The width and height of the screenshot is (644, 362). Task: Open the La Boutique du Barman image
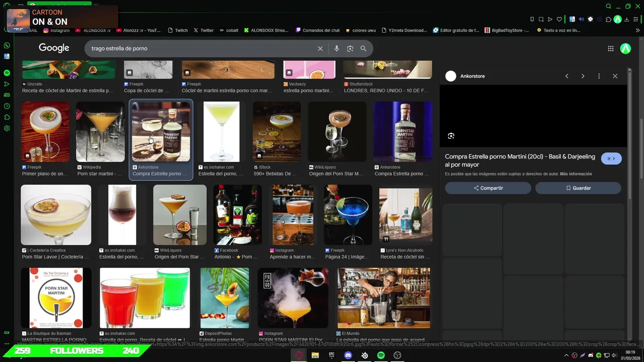coord(56,298)
